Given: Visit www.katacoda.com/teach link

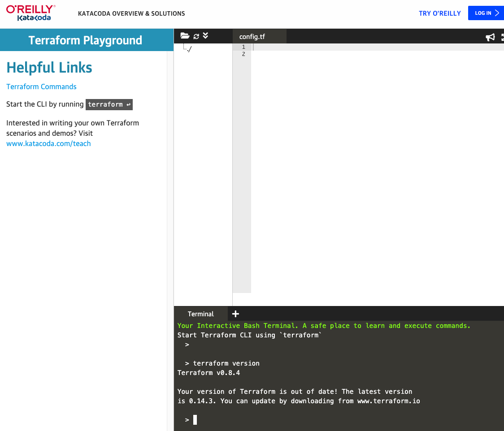Looking at the screenshot, I should coord(48,143).
